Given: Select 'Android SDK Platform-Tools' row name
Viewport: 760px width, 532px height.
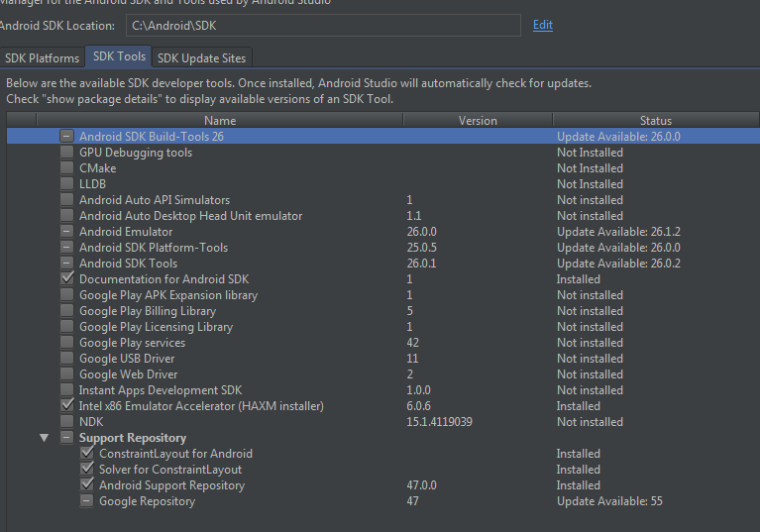Looking at the screenshot, I should (154, 248).
